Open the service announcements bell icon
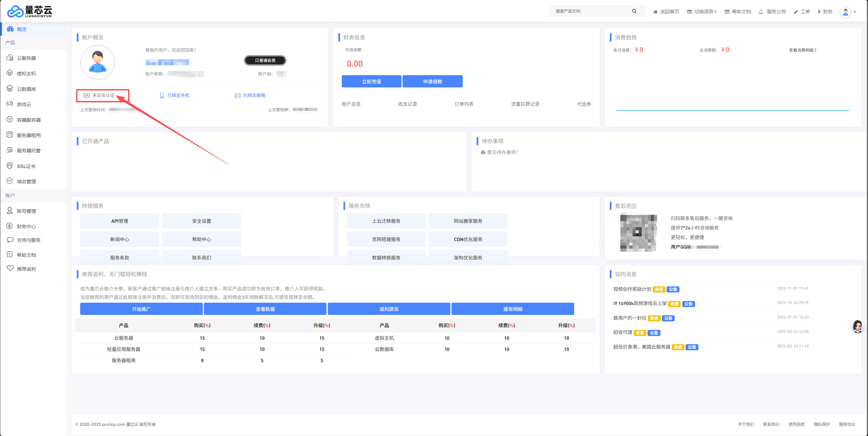 pos(761,12)
